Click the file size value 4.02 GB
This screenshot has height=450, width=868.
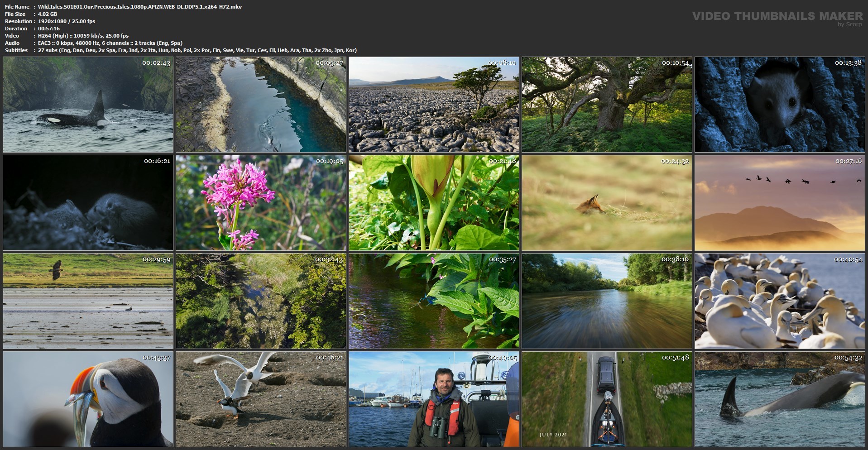click(48, 14)
